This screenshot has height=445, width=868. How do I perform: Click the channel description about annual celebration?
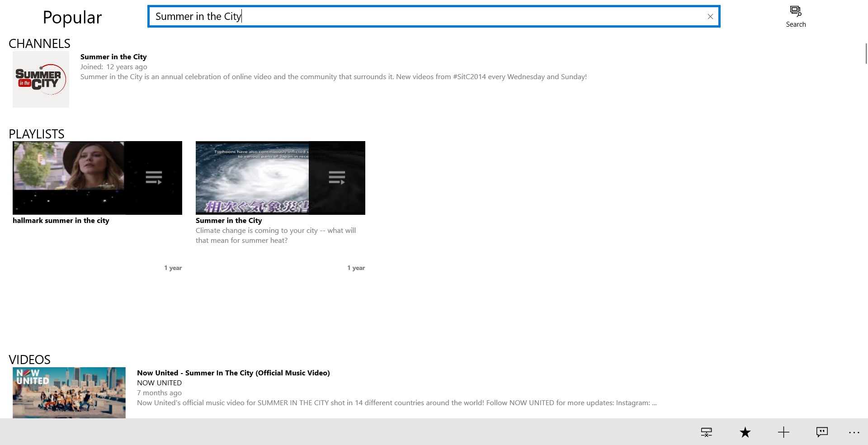coord(334,77)
